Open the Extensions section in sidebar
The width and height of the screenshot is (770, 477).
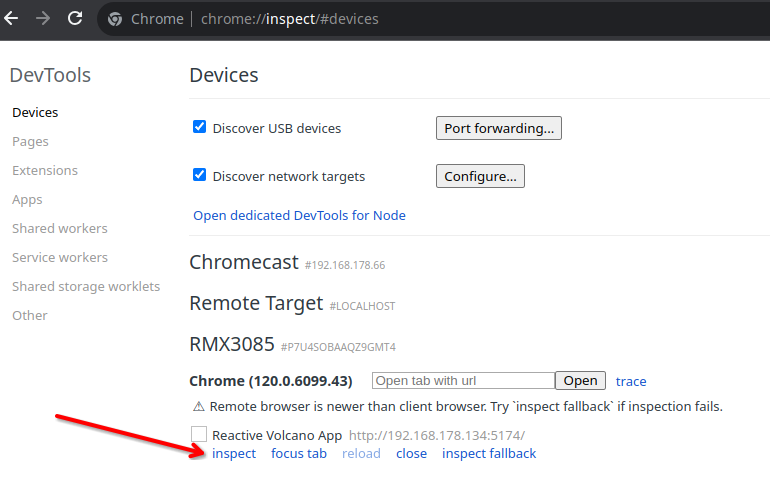(x=45, y=170)
